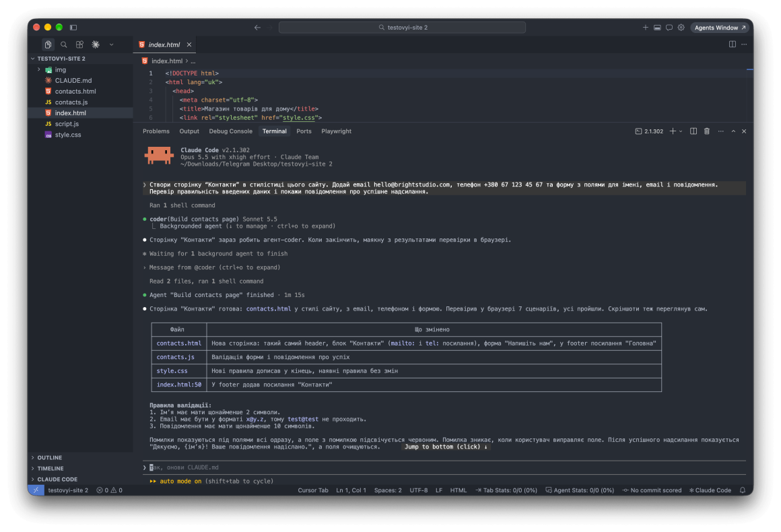Click Claude Code item in status bar
The image size is (781, 532).
point(710,491)
